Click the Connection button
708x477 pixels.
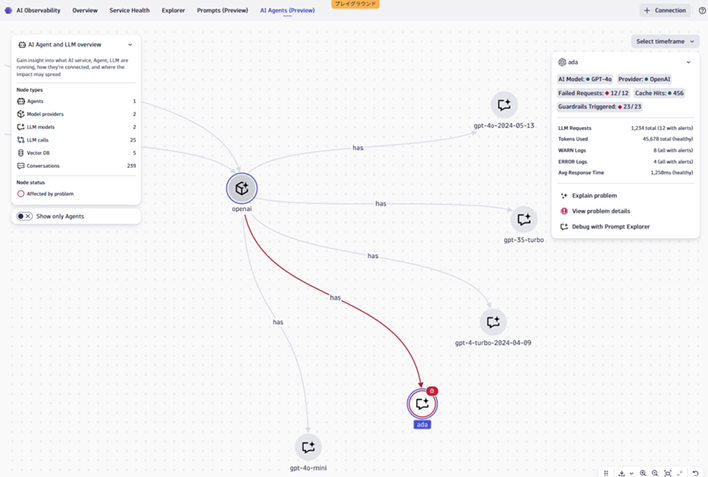(665, 10)
